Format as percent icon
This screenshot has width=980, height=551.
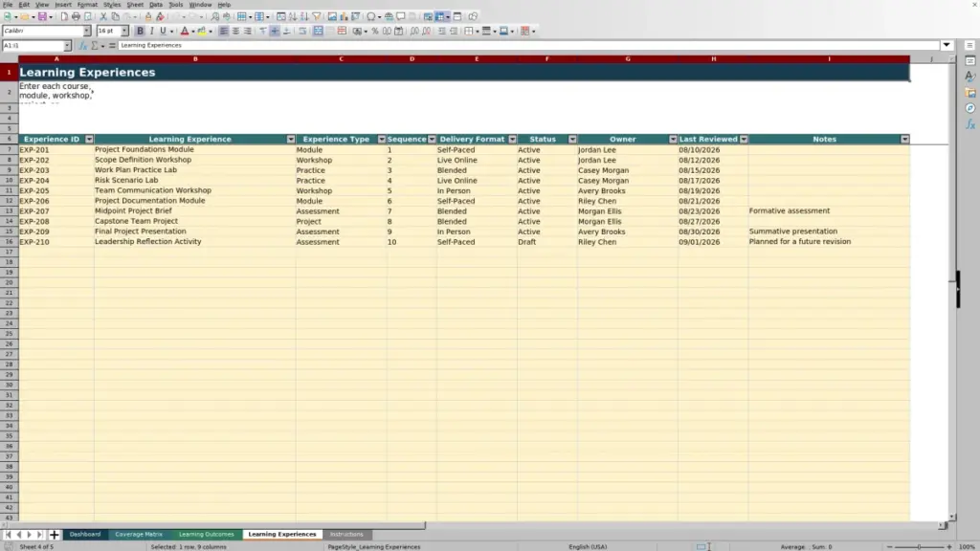375,32
